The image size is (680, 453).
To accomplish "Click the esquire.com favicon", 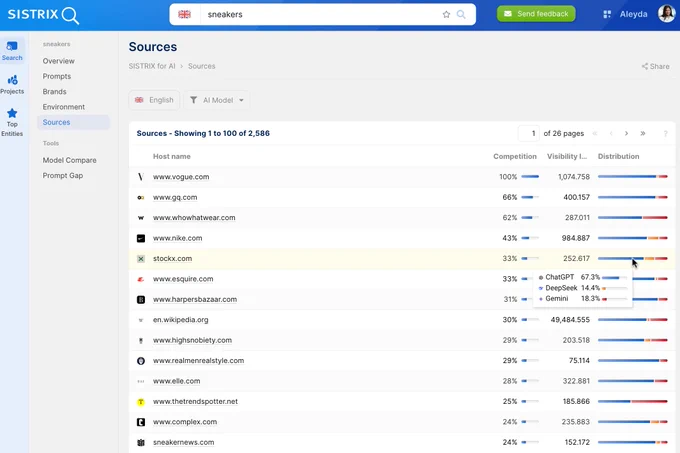I will (x=141, y=279).
